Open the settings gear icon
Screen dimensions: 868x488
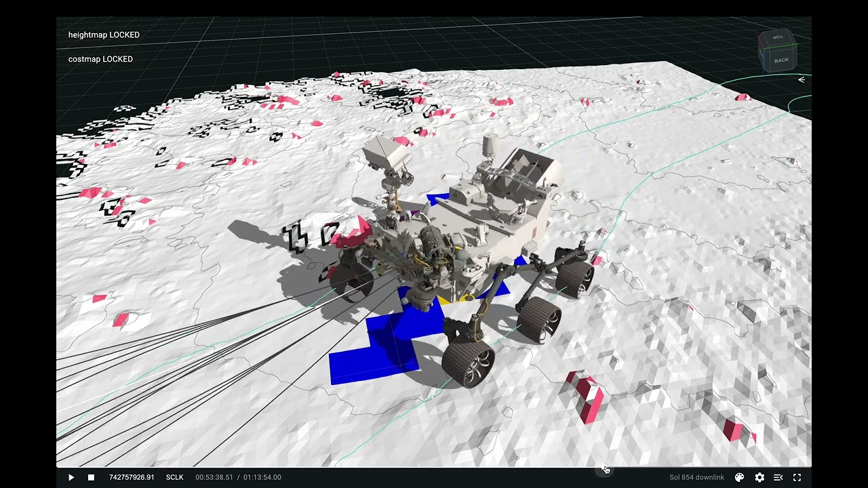759,477
